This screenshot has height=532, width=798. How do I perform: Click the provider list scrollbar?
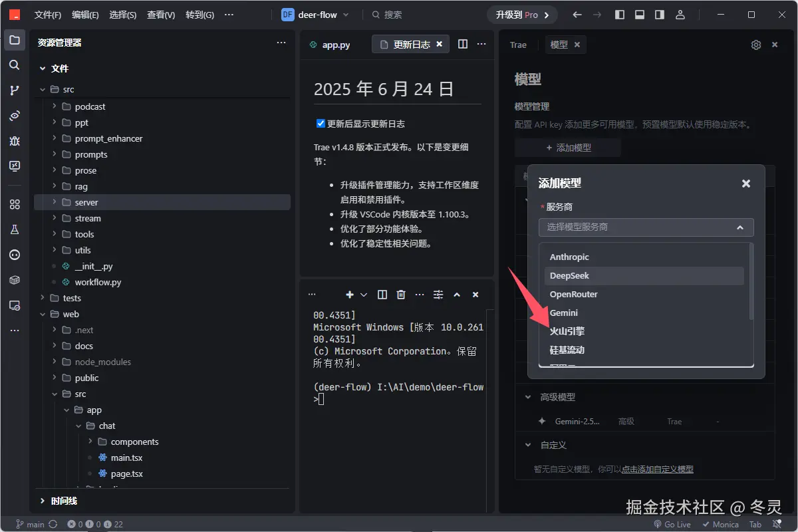click(751, 282)
